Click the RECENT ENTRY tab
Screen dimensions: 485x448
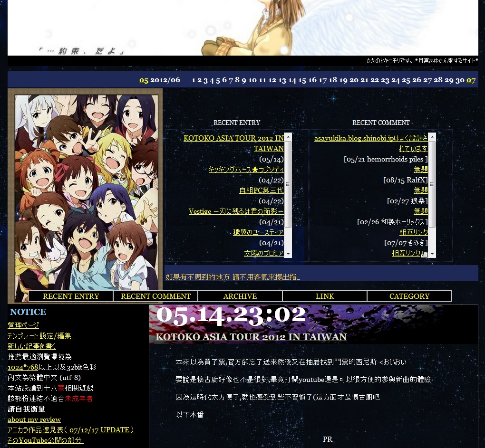click(x=71, y=296)
